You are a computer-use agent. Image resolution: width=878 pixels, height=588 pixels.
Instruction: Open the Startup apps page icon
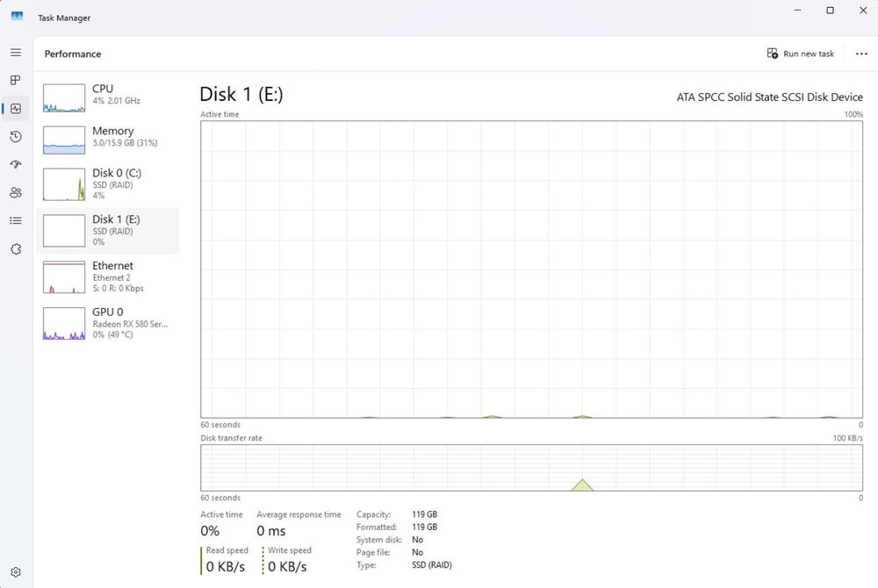(x=16, y=164)
